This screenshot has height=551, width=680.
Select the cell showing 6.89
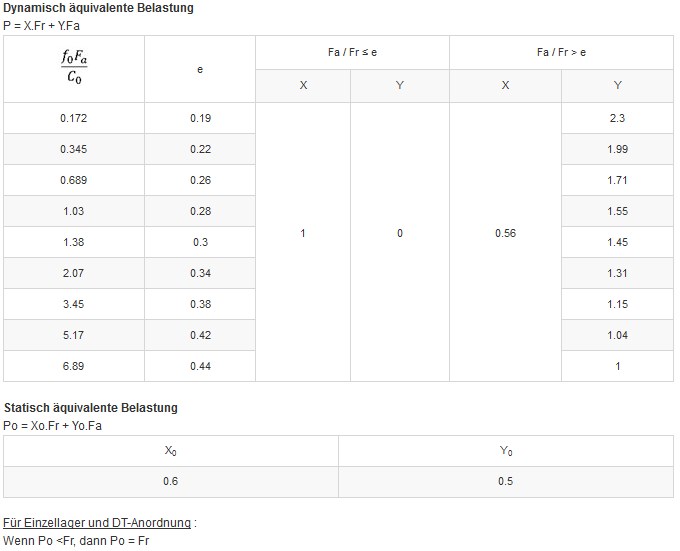pos(74,367)
